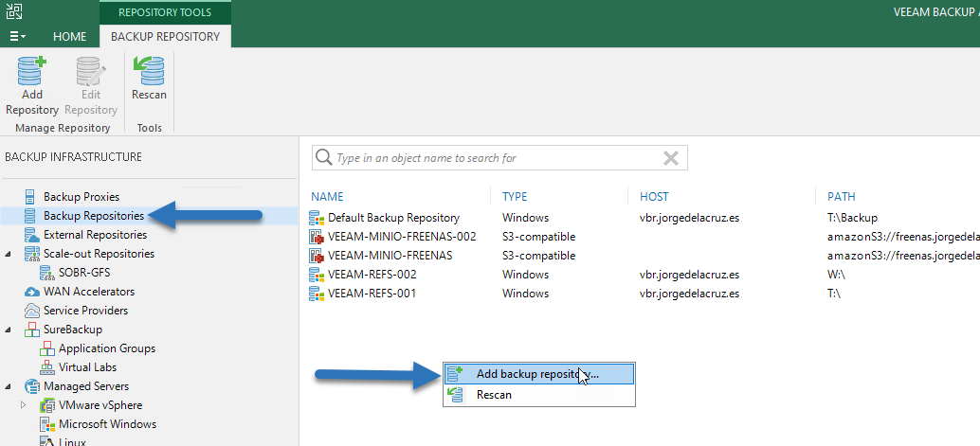Select Managed Servers node
The image size is (980, 446).
[x=86, y=386]
